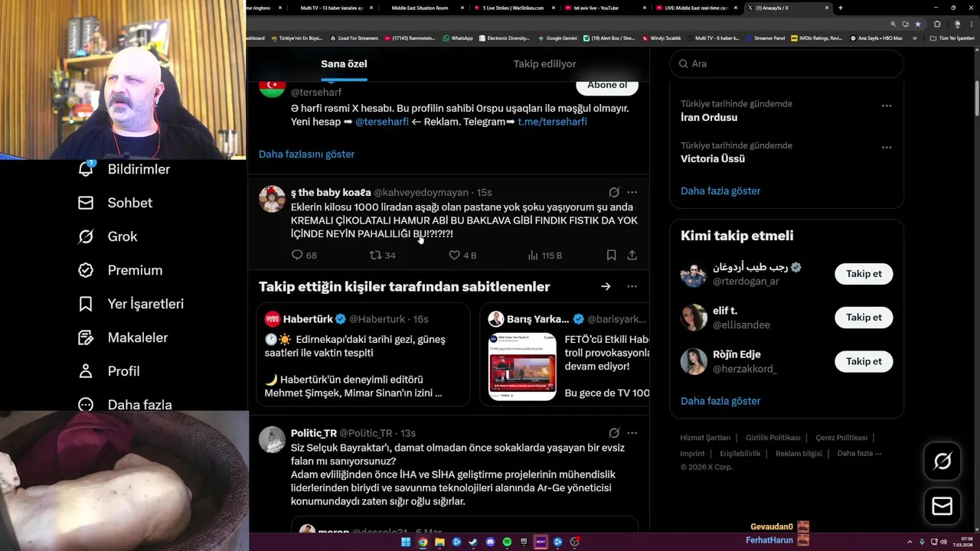Show more trends under Victoria Üssü
The image size is (980, 551).
(720, 191)
